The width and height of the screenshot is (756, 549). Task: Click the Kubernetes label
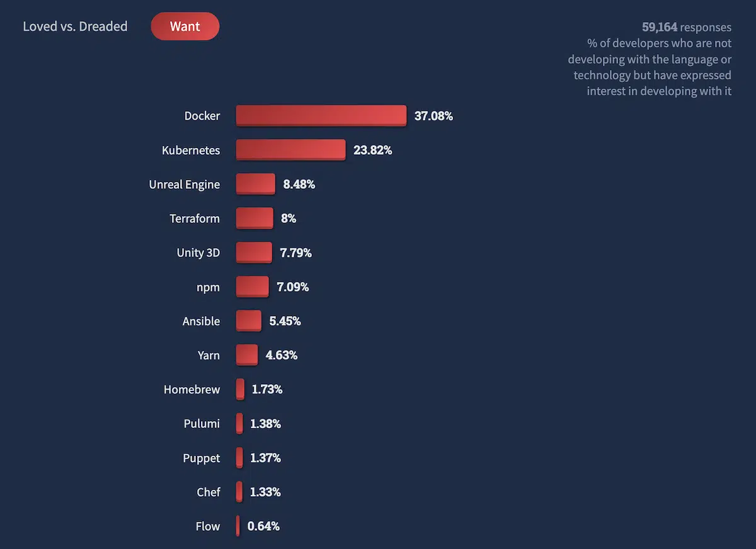[191, 150]
